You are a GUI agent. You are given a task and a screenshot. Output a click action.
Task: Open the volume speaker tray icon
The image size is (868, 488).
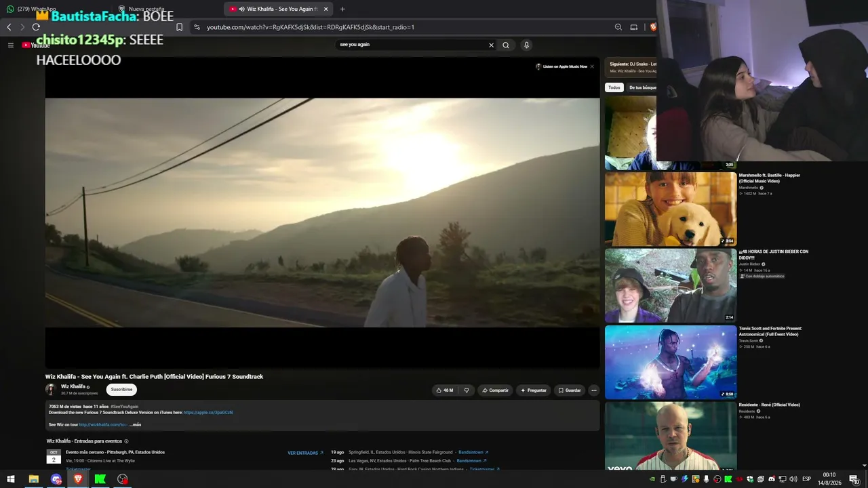click(793, 479)
